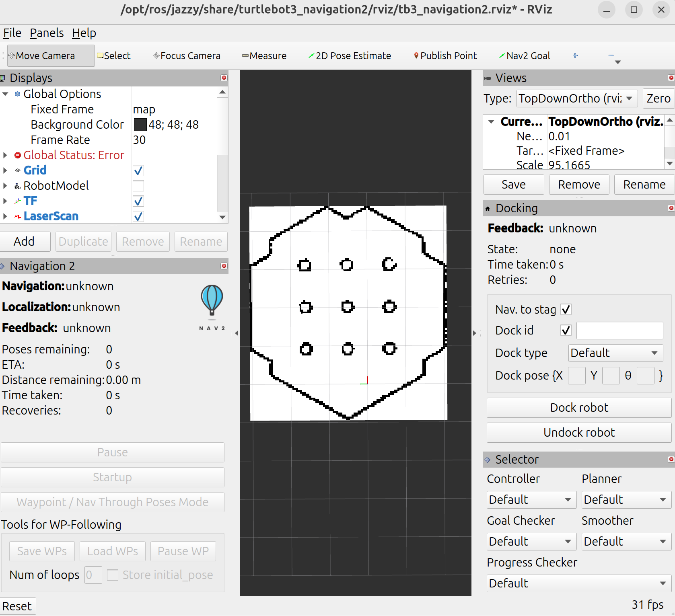
Task: Expand the Global Status: Error item
Action: click(5, 155)
